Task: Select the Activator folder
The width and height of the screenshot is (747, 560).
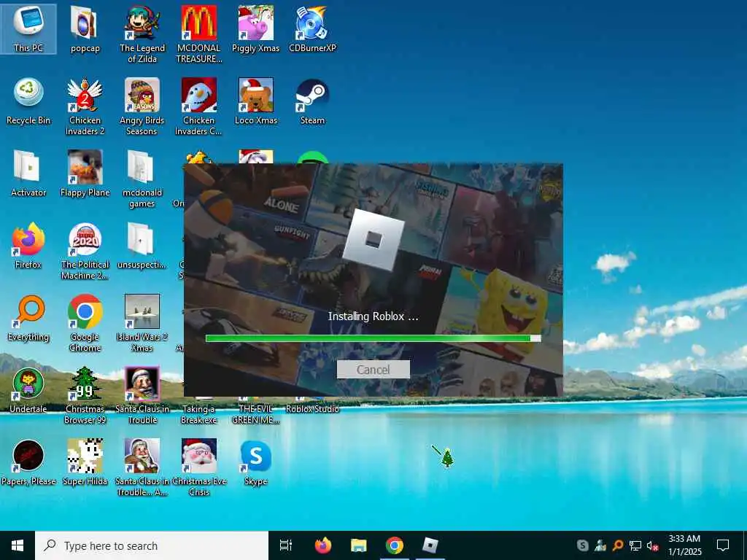Action: [x=28, y=174]
